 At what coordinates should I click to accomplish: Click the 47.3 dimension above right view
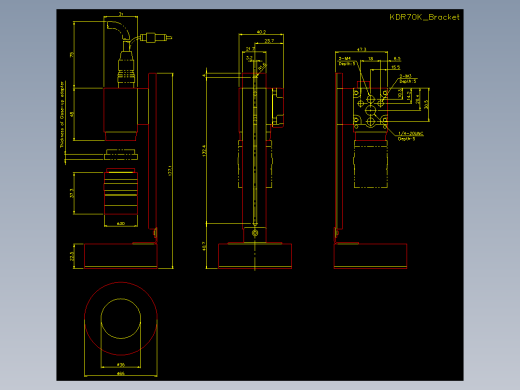362,49
